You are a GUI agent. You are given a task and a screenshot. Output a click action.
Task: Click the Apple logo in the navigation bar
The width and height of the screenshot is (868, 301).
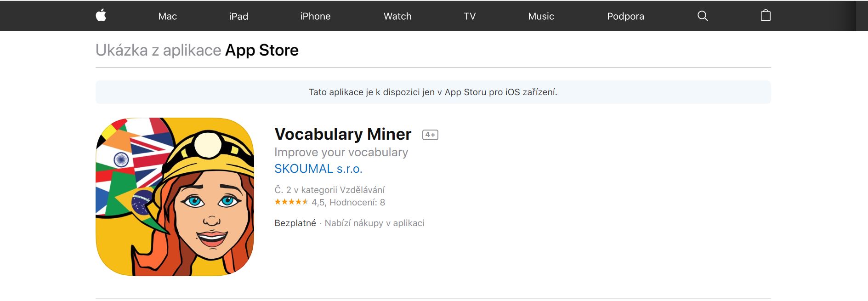(101, 16)
